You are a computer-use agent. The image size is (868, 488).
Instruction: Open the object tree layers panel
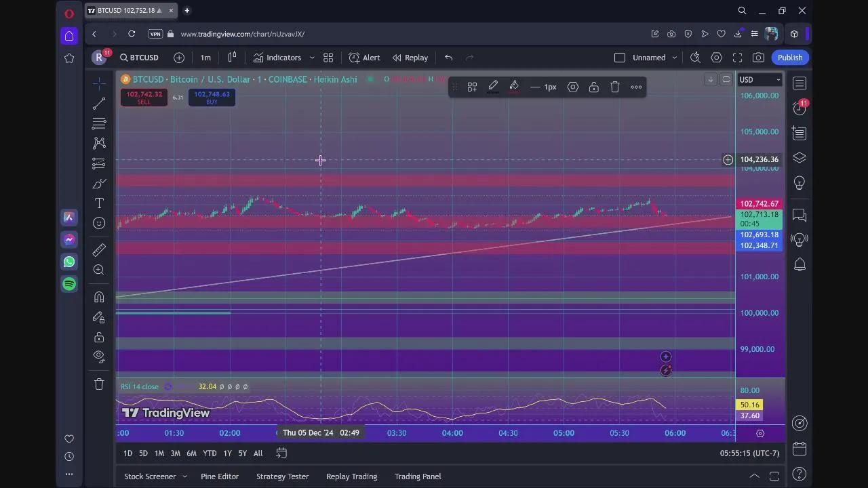[800, 158]
